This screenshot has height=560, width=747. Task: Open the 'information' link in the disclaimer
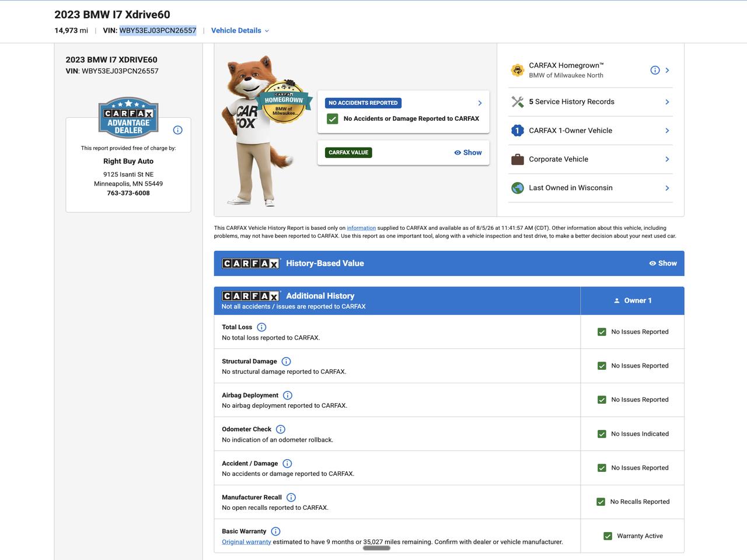tap(361, 228)
